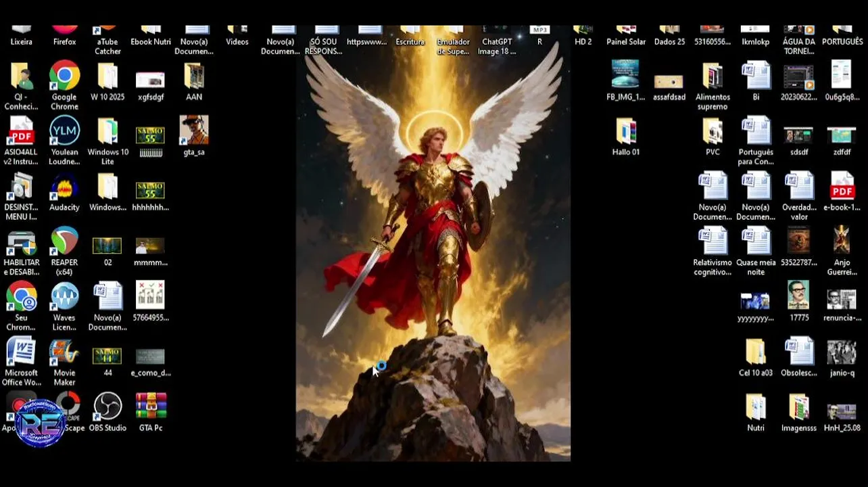868x487 pixels.
Task: Select the hhhhhhhh... Salmo 55 thumbnail
Action: pos(151,190)
